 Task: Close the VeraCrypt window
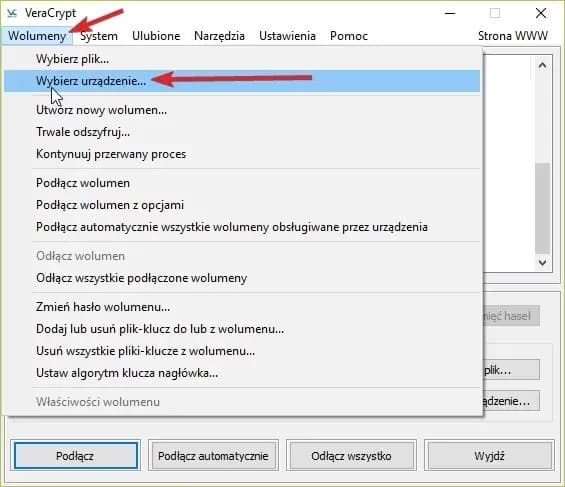coord(540,14)
